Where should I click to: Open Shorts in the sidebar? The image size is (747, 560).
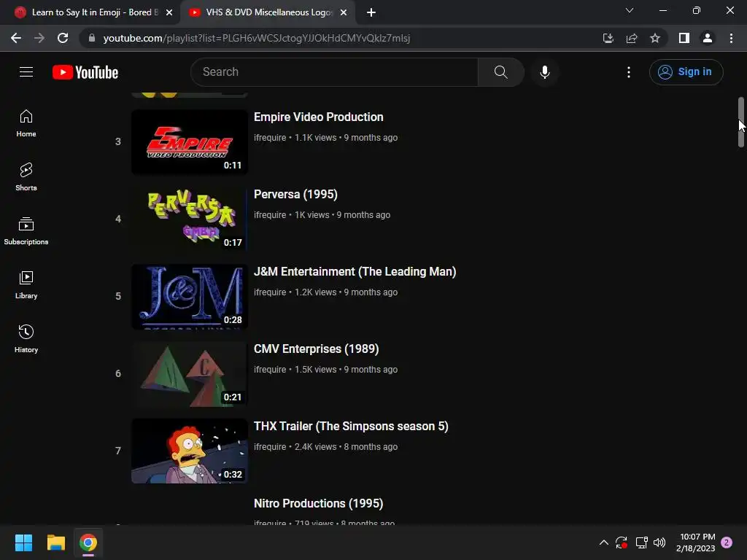pos(26,177)
